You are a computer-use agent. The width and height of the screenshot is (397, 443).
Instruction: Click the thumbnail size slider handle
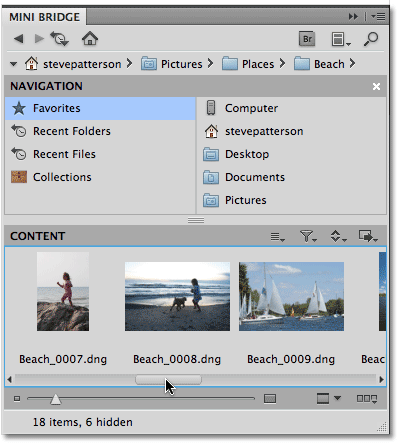click(55, 399)
